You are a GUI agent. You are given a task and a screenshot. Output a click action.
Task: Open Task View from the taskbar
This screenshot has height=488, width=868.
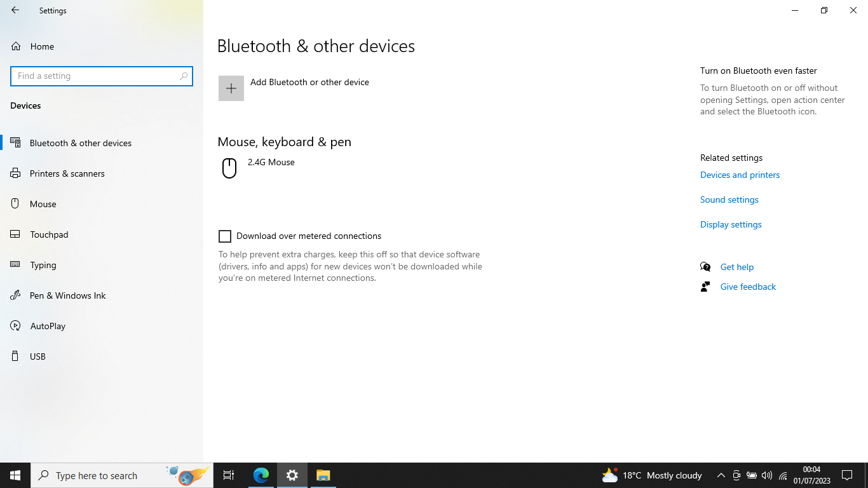coord(228,475)
